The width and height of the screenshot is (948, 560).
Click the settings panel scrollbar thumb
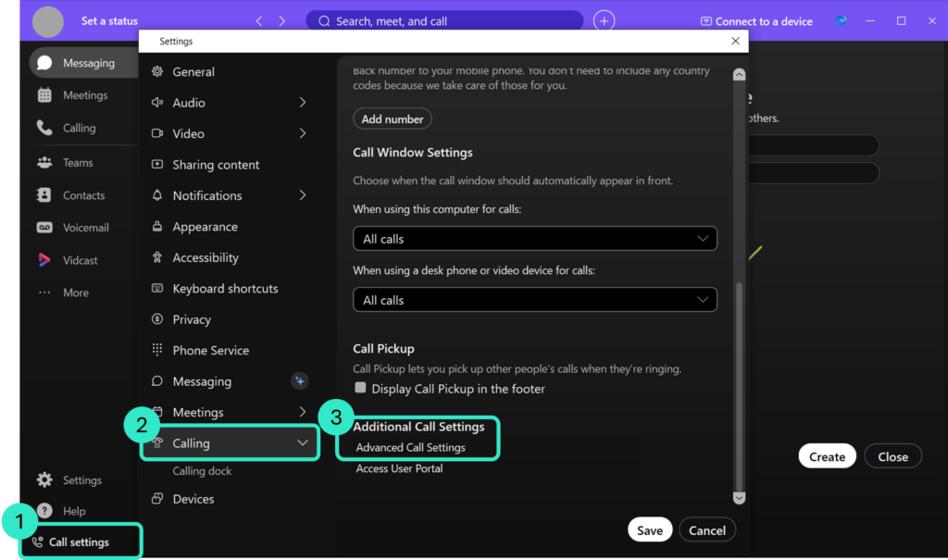tap(739, 387)
